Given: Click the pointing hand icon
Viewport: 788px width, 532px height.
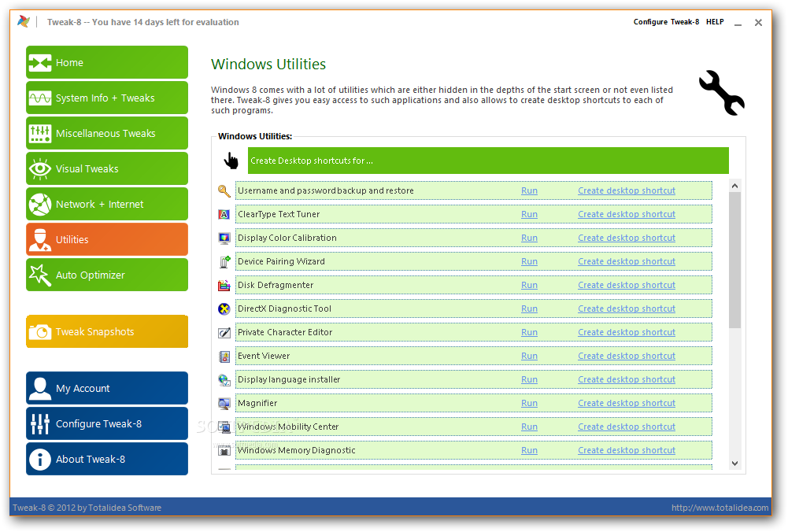Looking at the screenshot, I should (231, 161).
